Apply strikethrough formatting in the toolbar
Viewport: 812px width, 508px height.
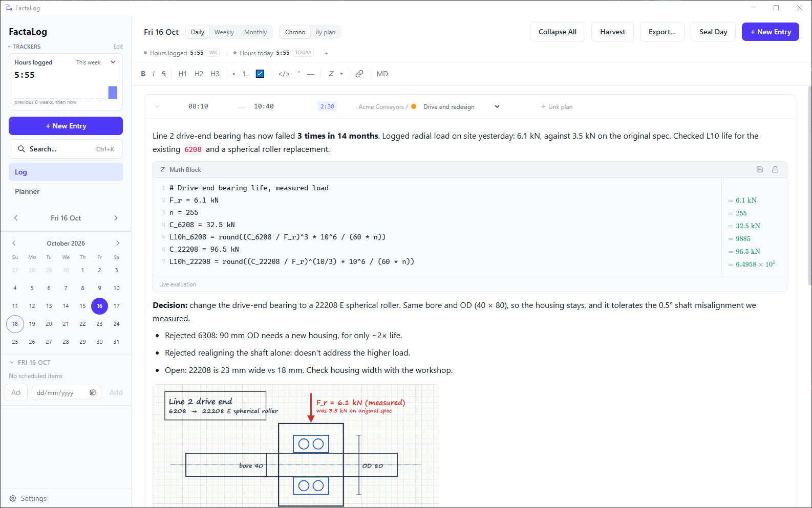point(164,74)
